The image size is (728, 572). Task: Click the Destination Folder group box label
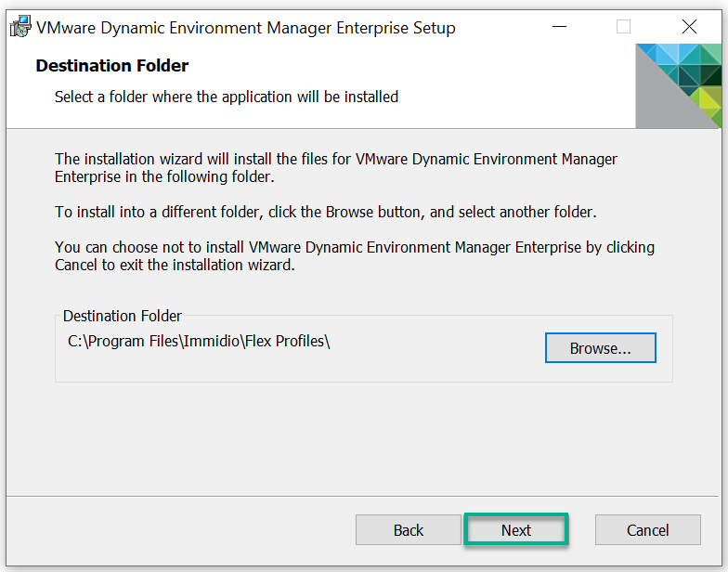coord(123,317)
